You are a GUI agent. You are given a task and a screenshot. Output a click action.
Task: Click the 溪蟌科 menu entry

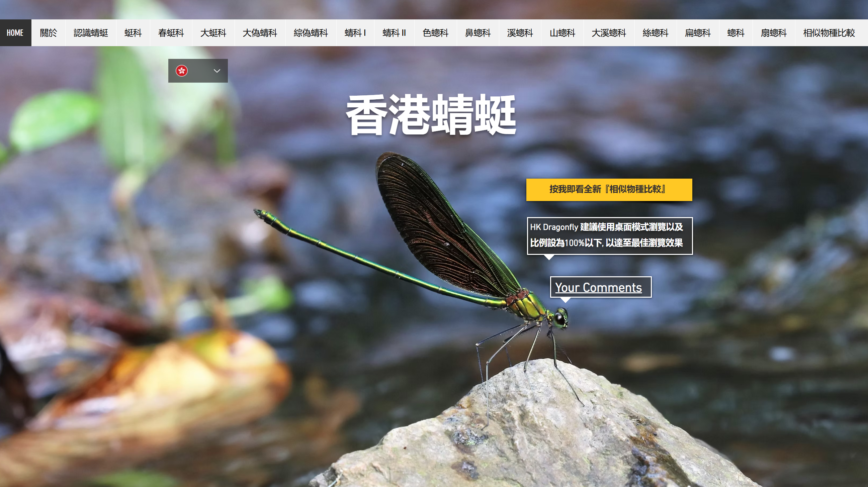click(x=520, y=33)
